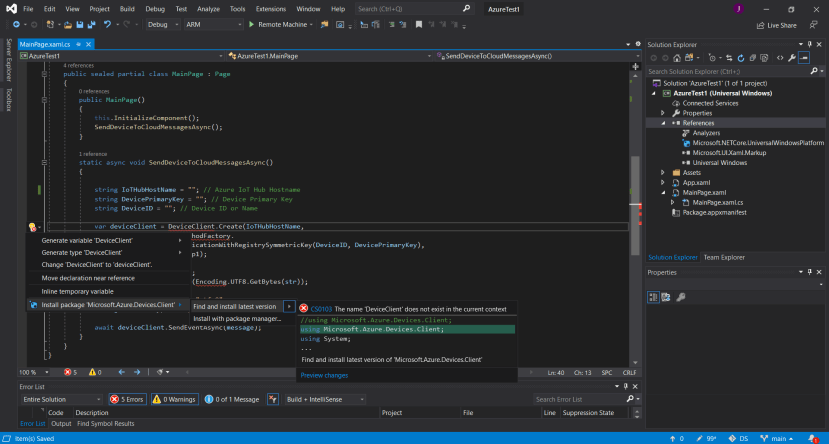
Task: Click the split editor icon above scrollbar
Action: 635,66
